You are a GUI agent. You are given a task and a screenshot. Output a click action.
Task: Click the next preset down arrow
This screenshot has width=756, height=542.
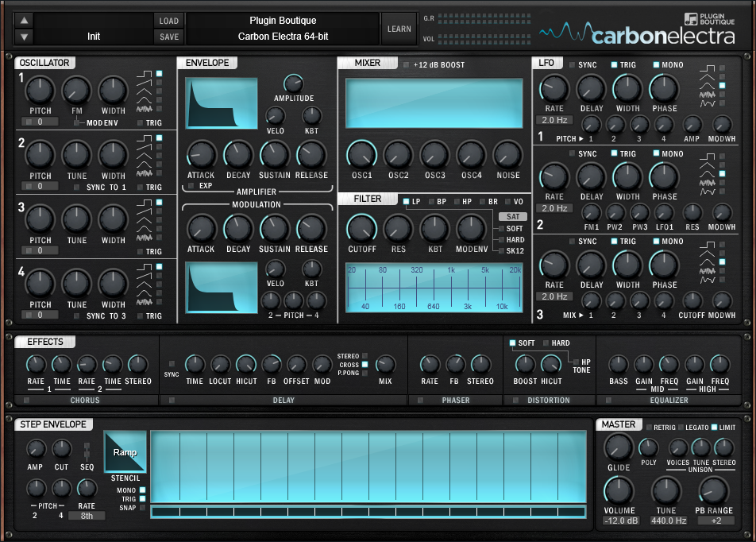(x=25, y=37)
